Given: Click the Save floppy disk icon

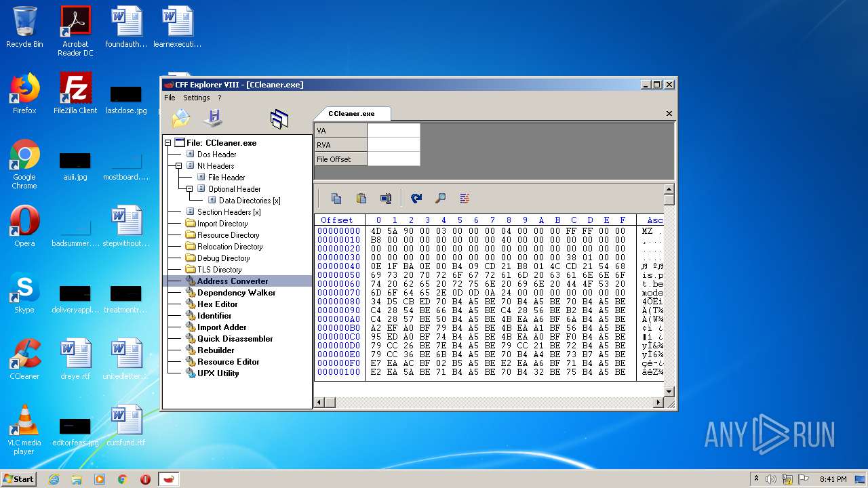Looking at the screenshot, I should coord(214,118).
